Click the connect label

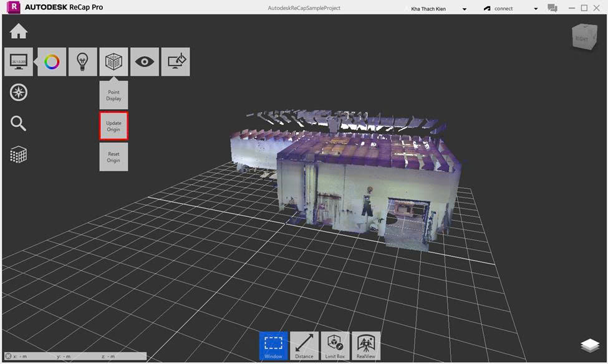point(503,9)
